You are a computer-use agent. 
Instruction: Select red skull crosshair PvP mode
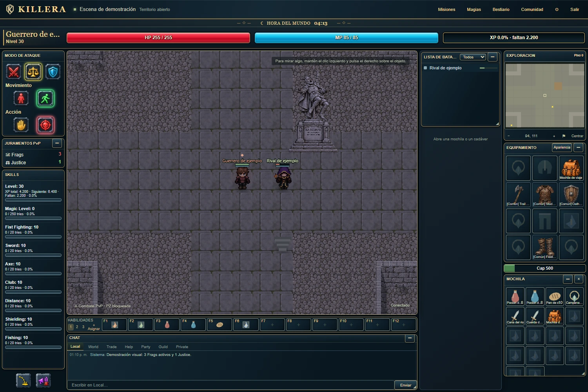pos(45,125)
